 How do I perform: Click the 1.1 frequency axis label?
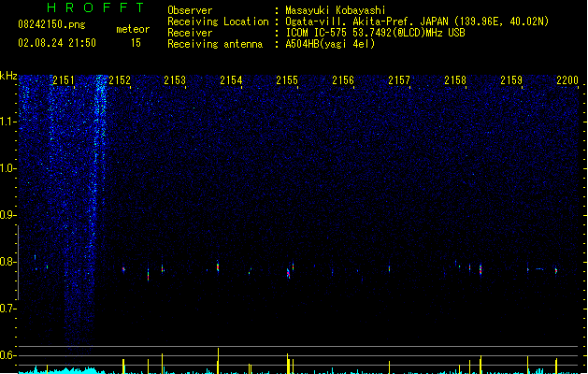(x=7, y=122)
